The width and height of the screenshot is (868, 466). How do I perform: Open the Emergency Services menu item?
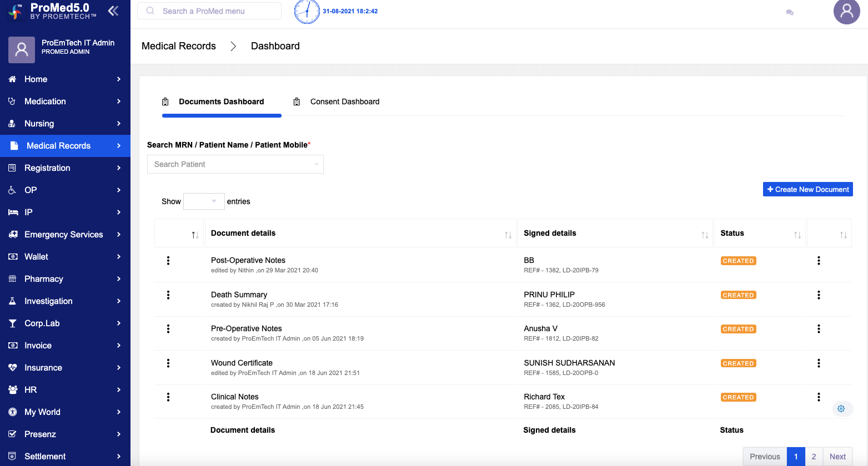(x=65, y=235)
